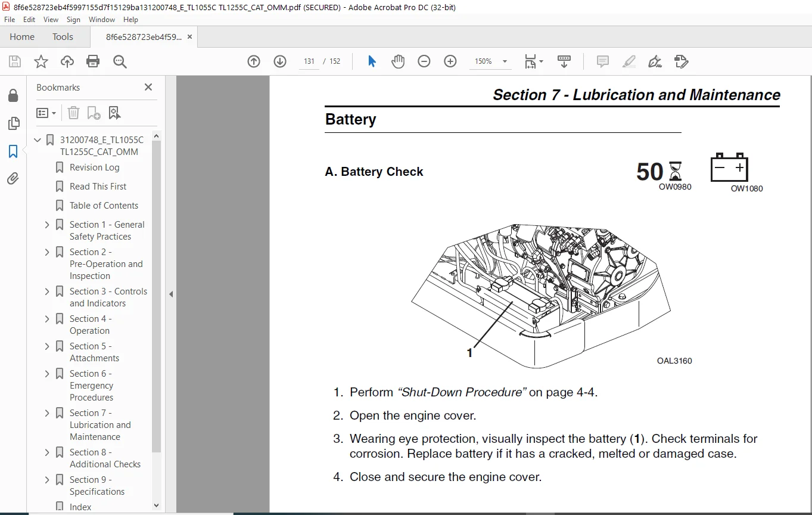Image resolution: width=812 pixels, height=515 pixels.
Task: Click the page number field showing 131
Action: coord(309,61)
